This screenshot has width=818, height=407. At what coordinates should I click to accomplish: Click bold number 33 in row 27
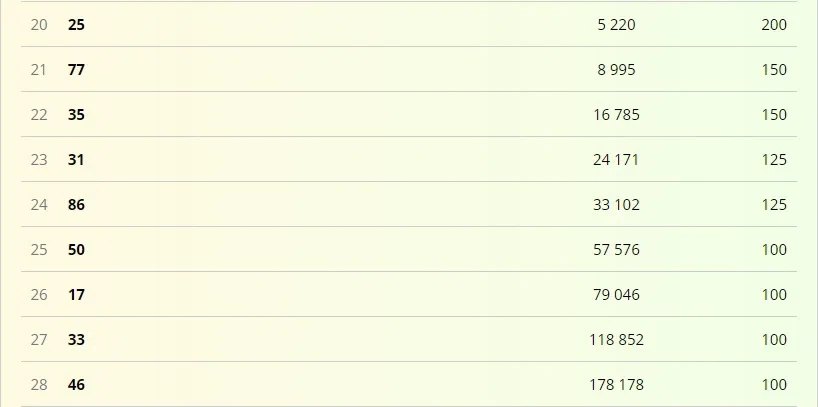pos(76,340)
